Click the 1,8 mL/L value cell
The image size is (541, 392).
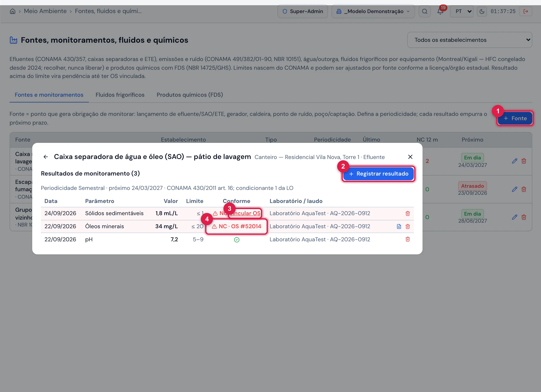[x=166, y=213]
